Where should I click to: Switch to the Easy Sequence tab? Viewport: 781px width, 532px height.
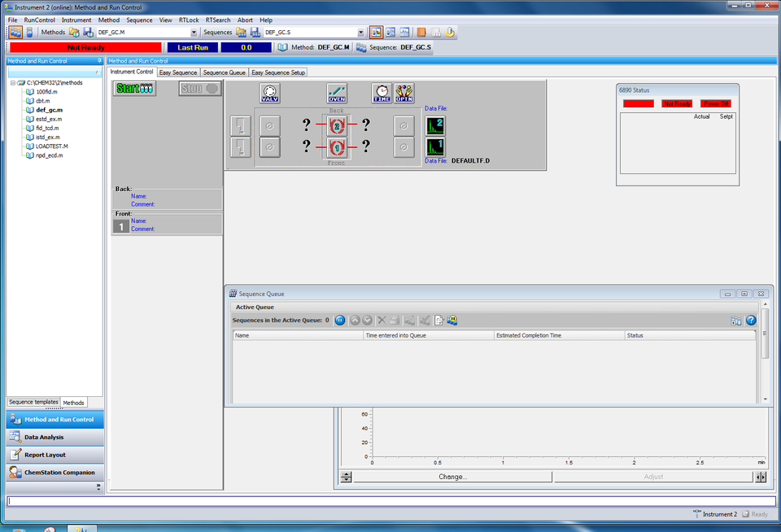pos(178,72)
